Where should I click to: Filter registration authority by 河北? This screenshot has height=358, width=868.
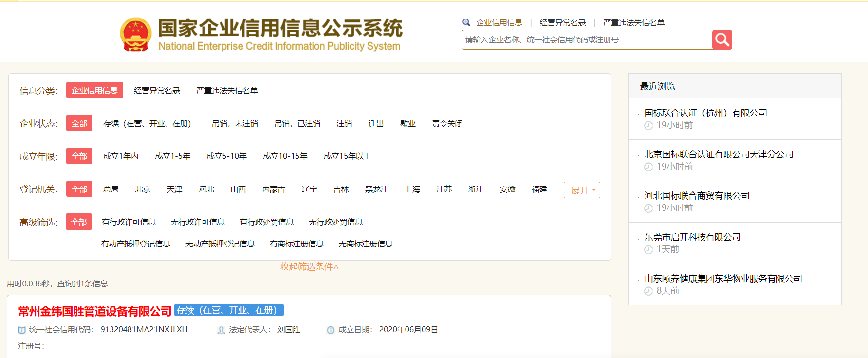[206, 189]
